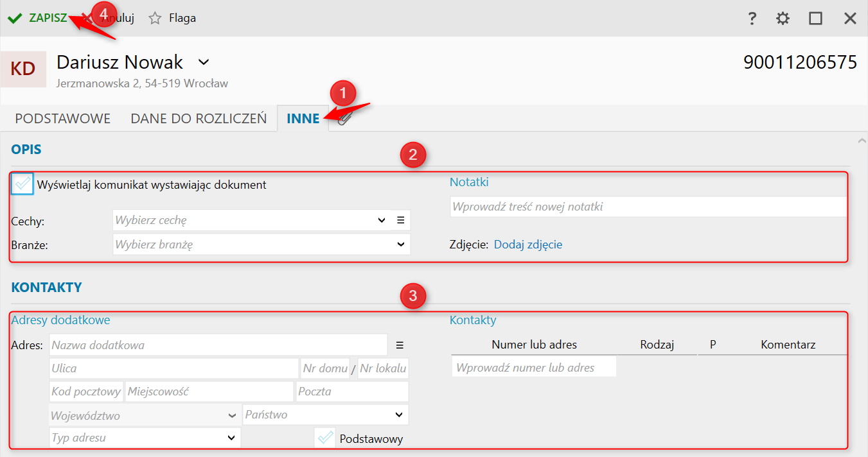Click the new note text field

click(648, 207)
